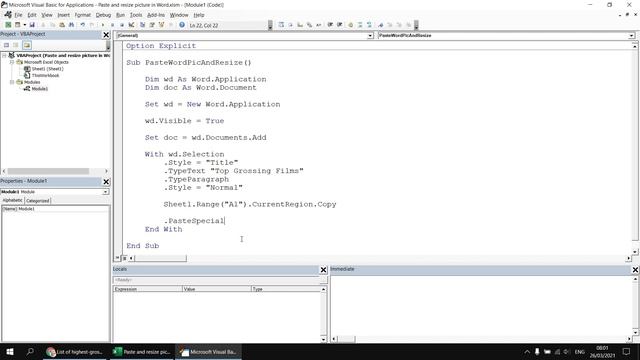Indent the selected code with Indent icon

330,25
